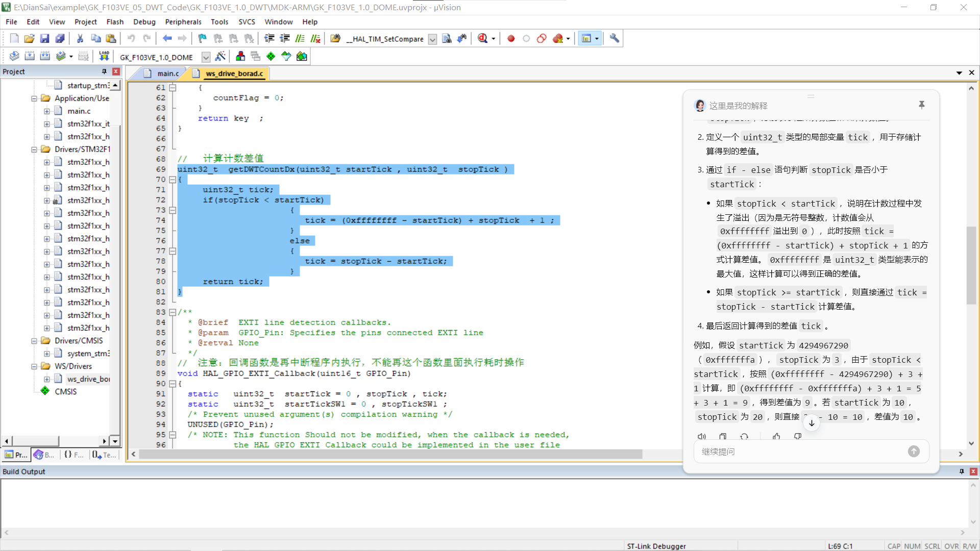Image resolution: width=980 pixels, height=551 pixels.
Task: Open the Peripherals menu
Action: (x=183, y=21)
